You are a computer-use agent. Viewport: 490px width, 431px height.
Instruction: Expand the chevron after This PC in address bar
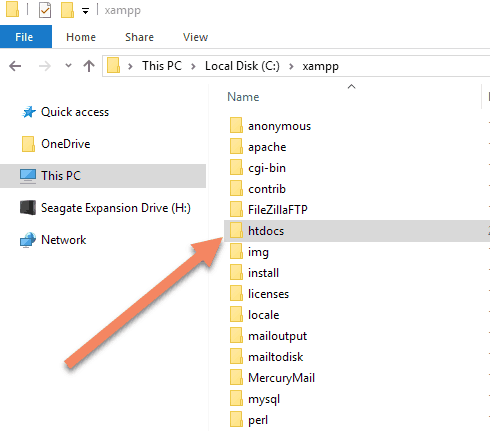pyautogui.click(x=193, y=66)
